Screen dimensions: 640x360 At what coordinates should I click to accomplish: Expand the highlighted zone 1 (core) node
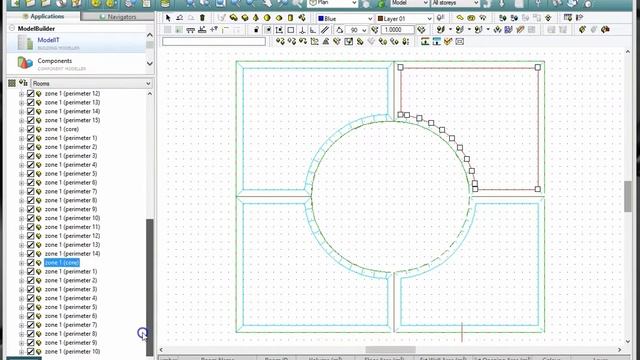tap(22, 263)
